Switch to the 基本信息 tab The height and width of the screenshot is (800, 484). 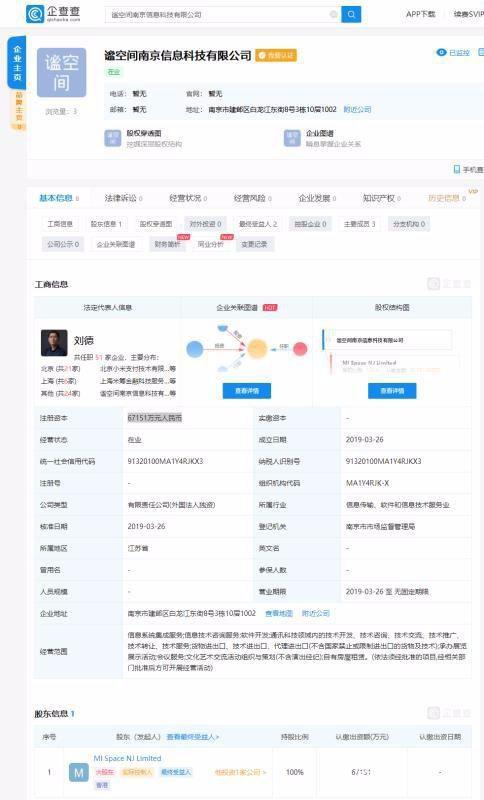click(59, 198)
